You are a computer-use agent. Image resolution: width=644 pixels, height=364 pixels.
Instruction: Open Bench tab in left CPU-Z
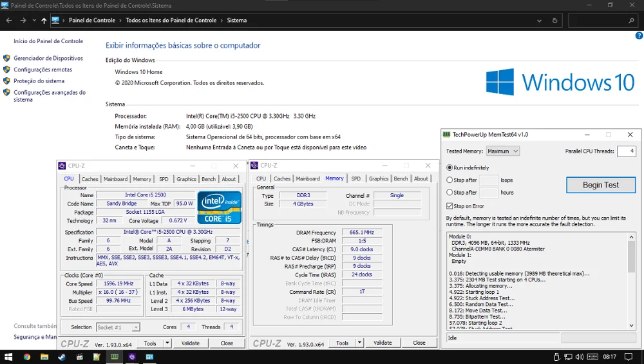pos(209,179)
